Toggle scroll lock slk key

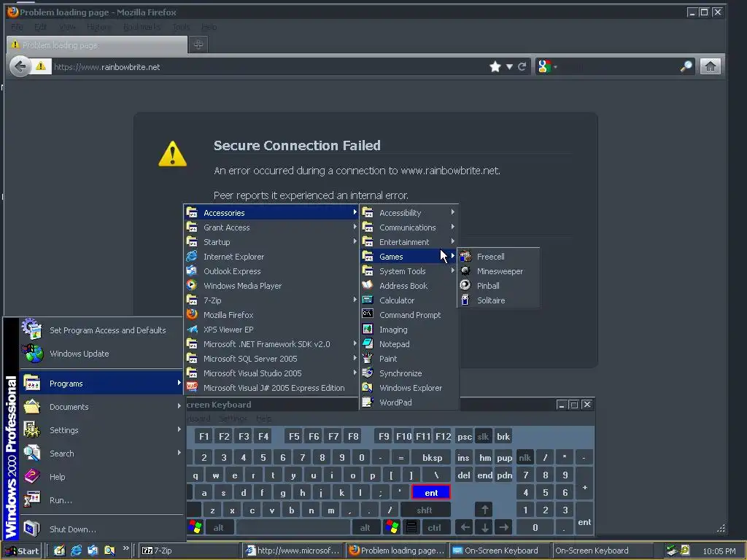click(483, 437)
